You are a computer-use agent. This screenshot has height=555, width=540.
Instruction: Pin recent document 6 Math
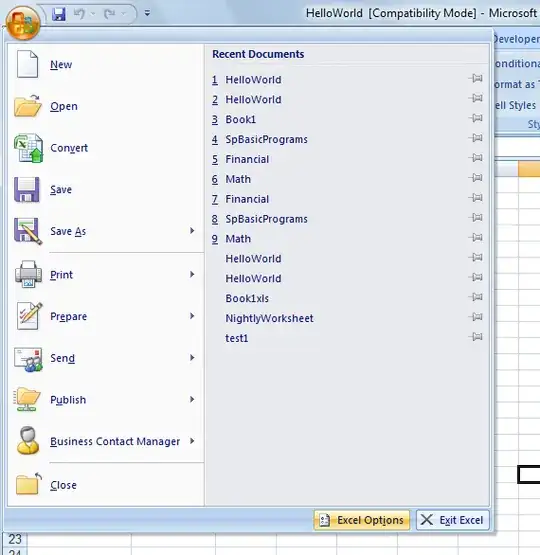[475, 177]
